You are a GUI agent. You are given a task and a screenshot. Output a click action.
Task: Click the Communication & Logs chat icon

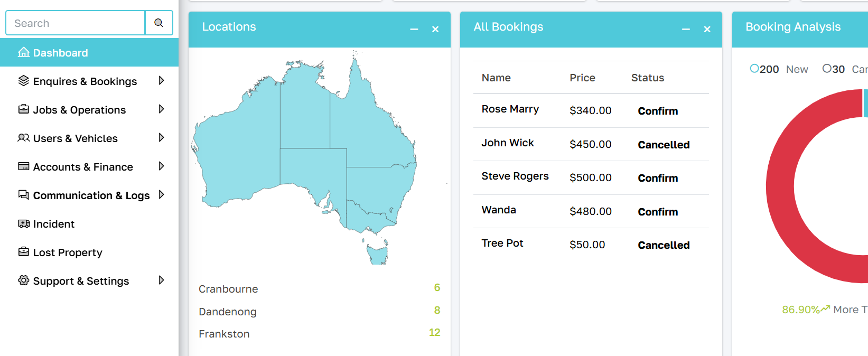[x=24, y=195]
